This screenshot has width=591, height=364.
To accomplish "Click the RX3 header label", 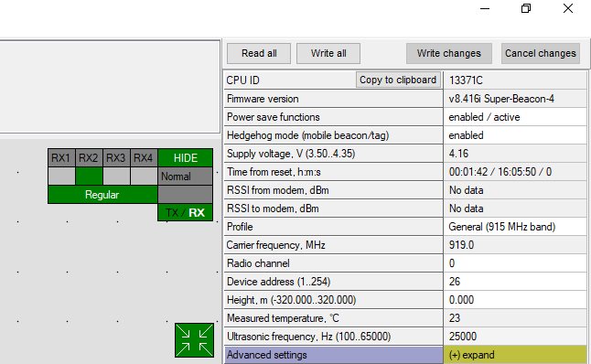I will coord(116,157).
